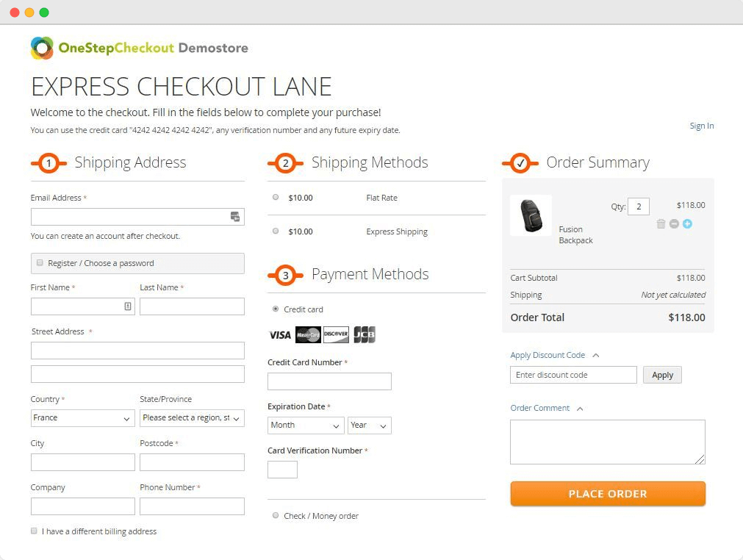The image size is (743, 560).
Task: Click the Cart Subtotal label
Action: coord(534,278)
